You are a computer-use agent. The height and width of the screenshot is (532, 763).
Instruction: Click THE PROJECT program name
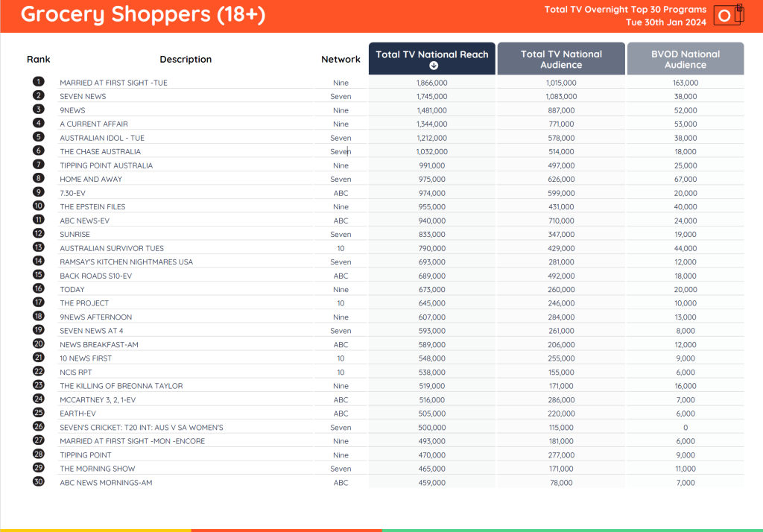(x=84, y=303)
